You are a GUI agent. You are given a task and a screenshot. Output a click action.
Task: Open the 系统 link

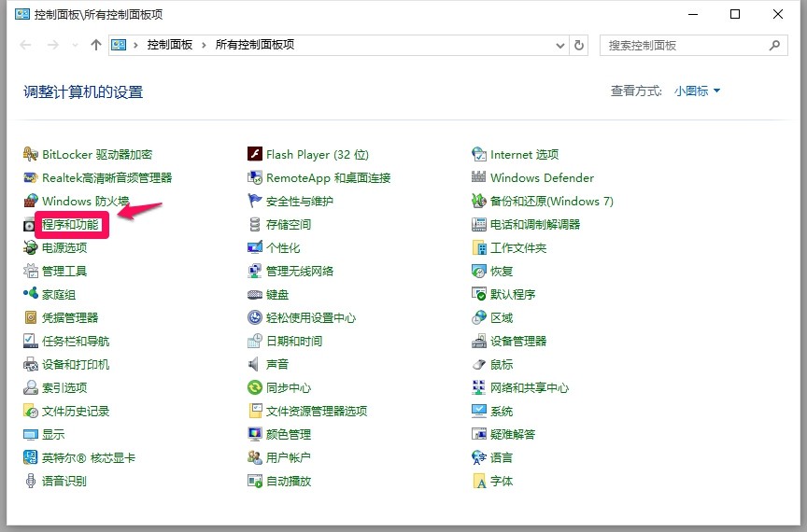pos(502,411)
